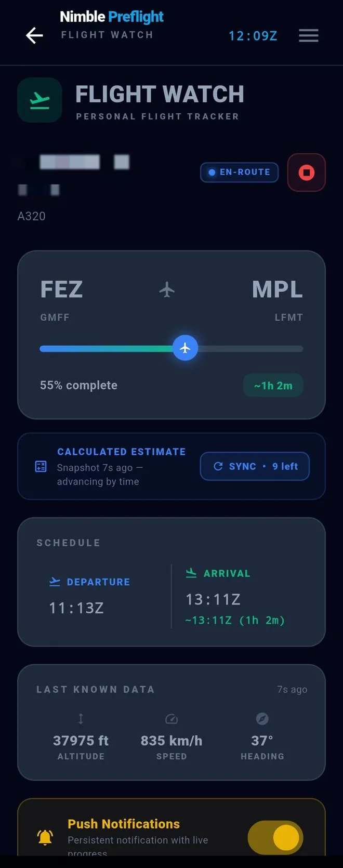Select the FEZ departure airport code
Viewport: 343px width, 868px height.
61,290
